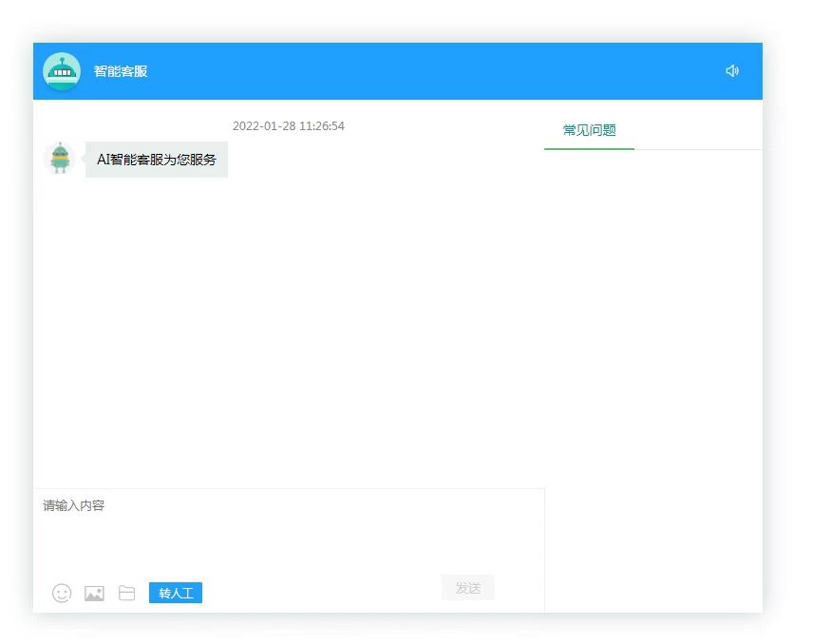The image size is (831, 644).
Task: Click the 智能客服 robot avatar in header
Action: [62, 71]
